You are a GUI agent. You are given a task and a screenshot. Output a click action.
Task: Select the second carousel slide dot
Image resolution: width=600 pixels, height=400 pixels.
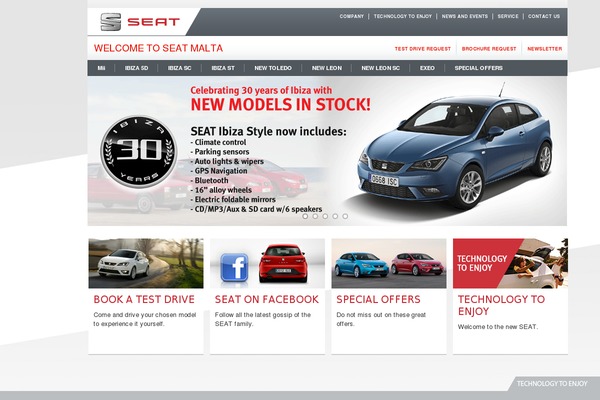tap(315, 216)
